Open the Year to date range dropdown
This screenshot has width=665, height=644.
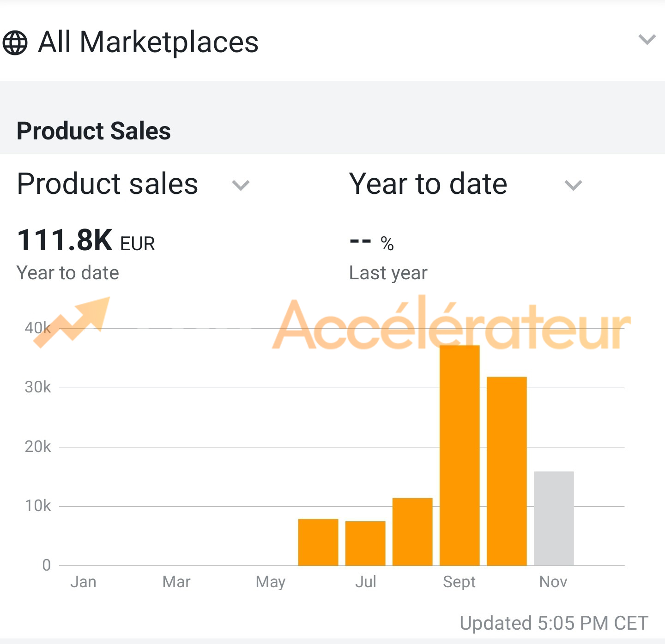[573, 186]
